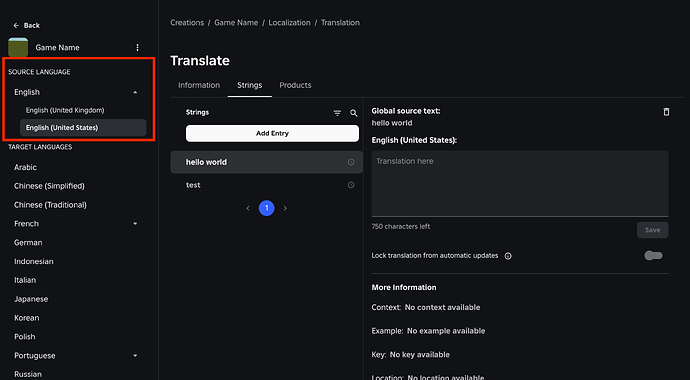Expand the French language dropdown arrow
Screen dimensions: 690x380
[x=135, y=224]
